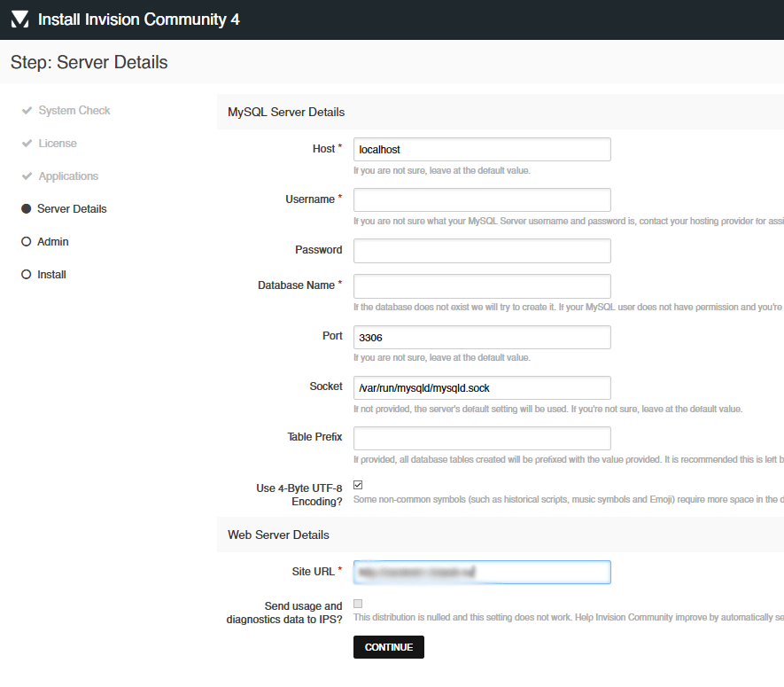Click the Table Prefix help text
This screenshot has width=784, height=687.
click(569, 459)
